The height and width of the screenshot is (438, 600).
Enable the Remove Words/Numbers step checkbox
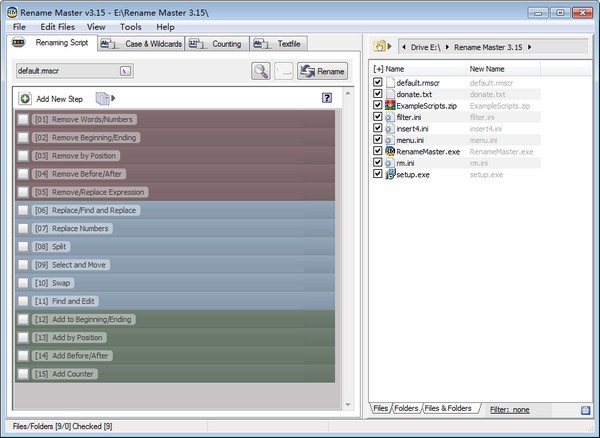point(23,119)
